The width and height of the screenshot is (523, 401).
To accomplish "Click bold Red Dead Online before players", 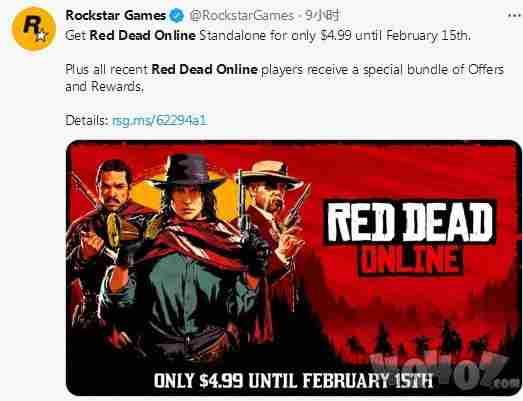I will (204, 69).
